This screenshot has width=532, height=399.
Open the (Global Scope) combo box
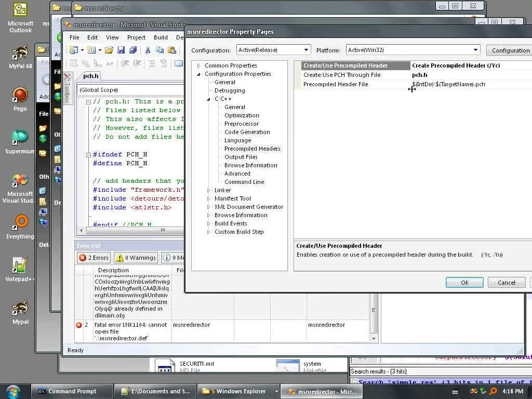coord(130,90)
